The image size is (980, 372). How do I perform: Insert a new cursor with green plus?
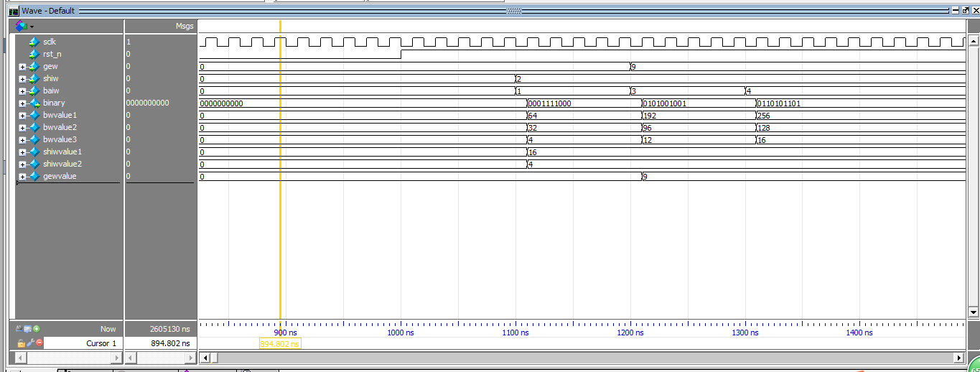click(x=37, y=329)
